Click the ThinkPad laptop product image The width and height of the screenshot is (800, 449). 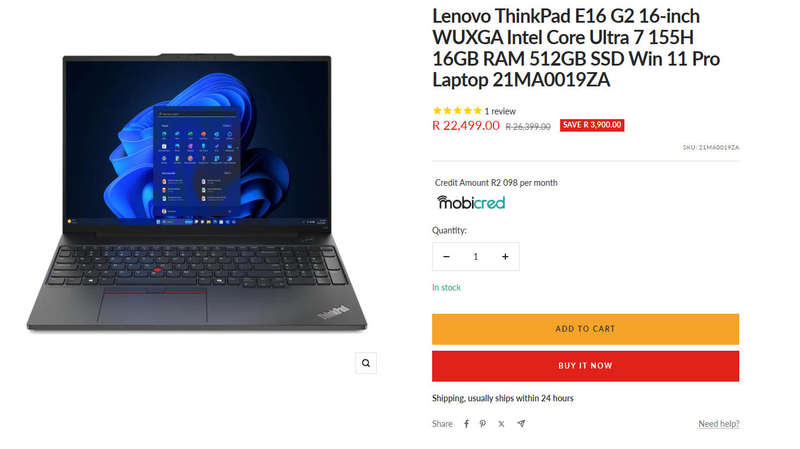click(x=197, y=192)
